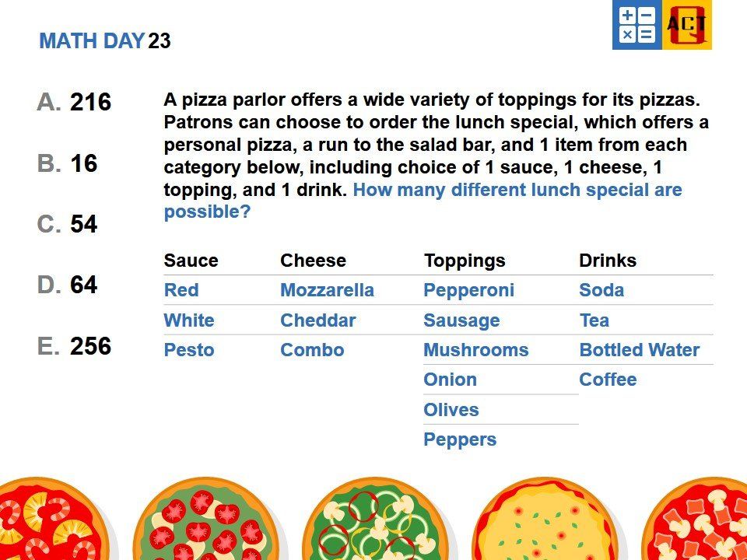This screenshot has width=747, height=560.
Task: Select answer choice A. 216
Action: click(x=74, y=102)
